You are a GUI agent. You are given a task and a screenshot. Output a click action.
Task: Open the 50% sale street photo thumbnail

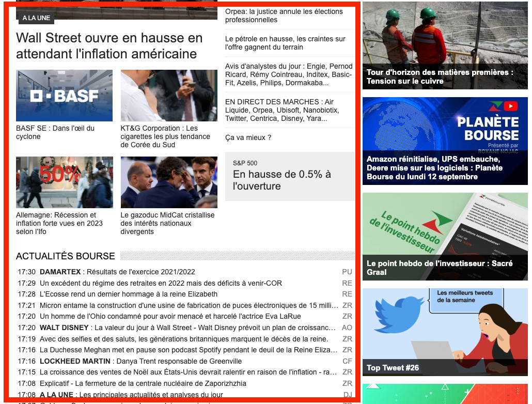pyautogui.click(x=64, y=182)
